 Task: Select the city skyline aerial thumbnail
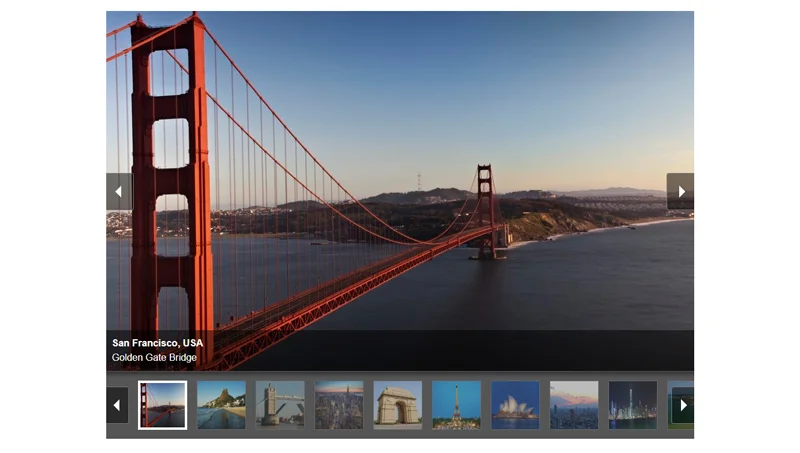coord(339,405)
